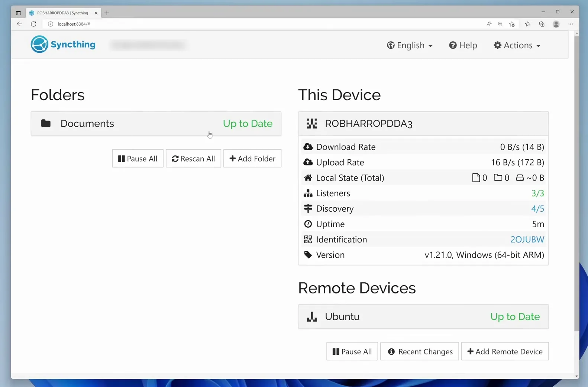The width and height of the screenshot is (588, 387).
Task: Select the ROBHARROPDDA3 | Syncthing tab
Action: (62, 13)
